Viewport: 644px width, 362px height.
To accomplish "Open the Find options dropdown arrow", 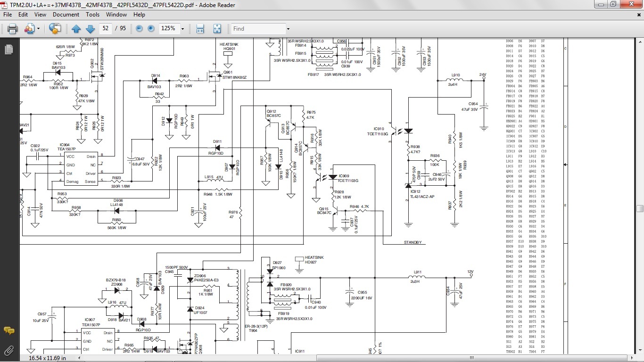I will click(288, 29).
